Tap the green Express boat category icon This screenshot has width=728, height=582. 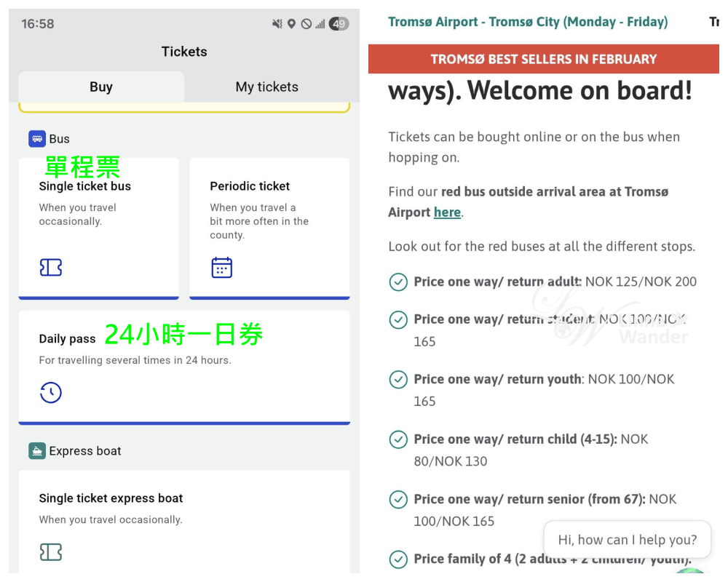(37, 450)
